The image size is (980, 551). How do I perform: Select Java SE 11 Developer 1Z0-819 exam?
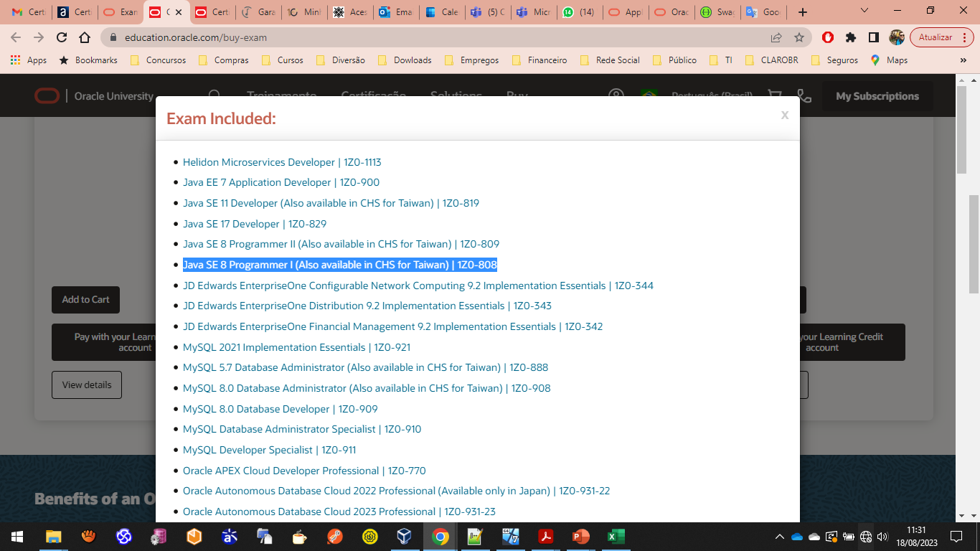coord(331,203)
